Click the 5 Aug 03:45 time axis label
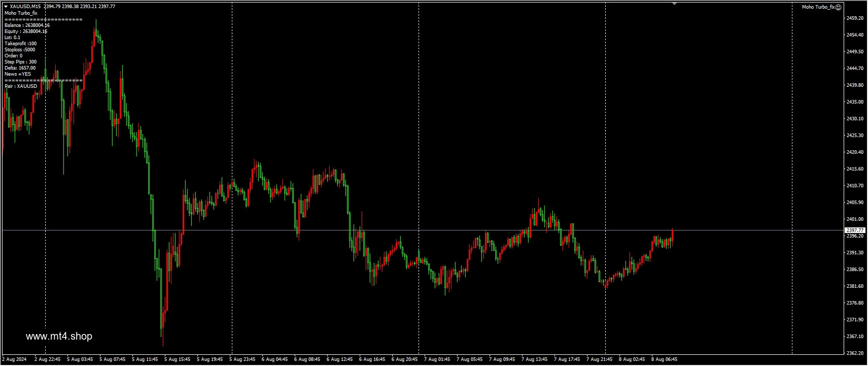 click(80, 360)
